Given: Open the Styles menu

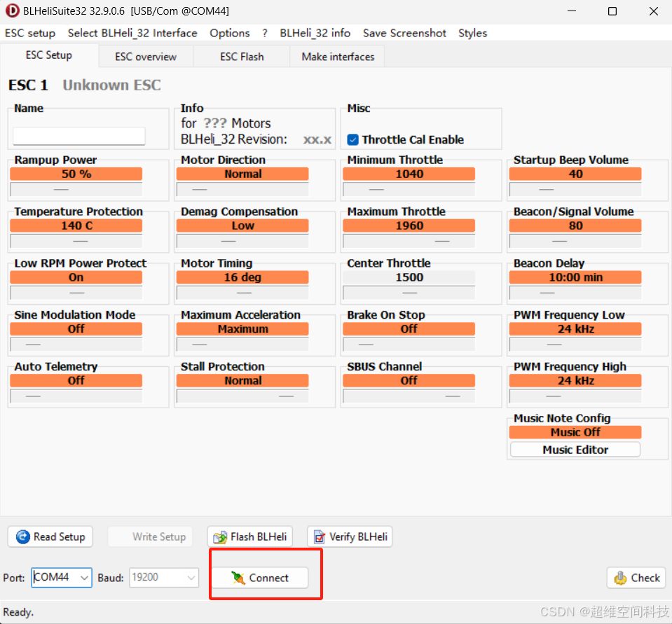Looking at the screenshot, I should [x=473, y=33].
